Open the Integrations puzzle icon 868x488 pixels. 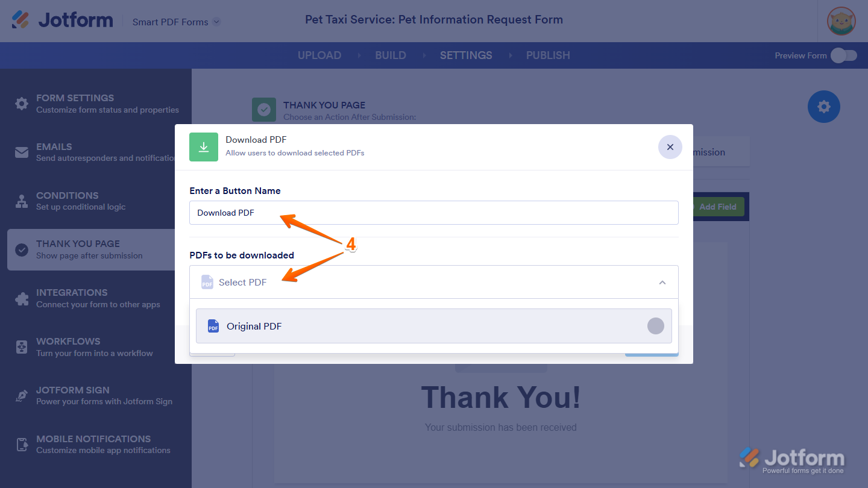[22, 298]
